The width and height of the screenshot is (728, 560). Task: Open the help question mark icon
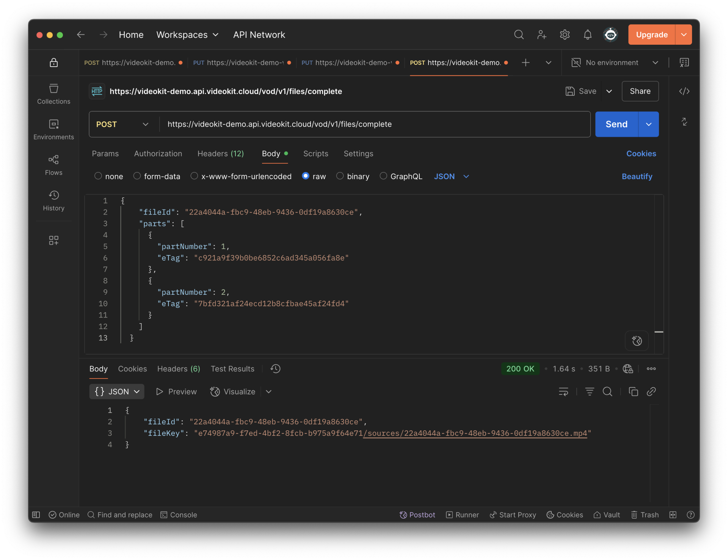click(690, 515)
